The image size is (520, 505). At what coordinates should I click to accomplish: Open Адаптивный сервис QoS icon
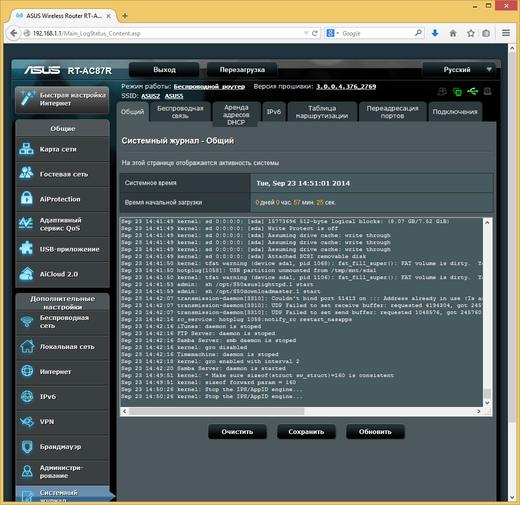(x=26, y=223)
